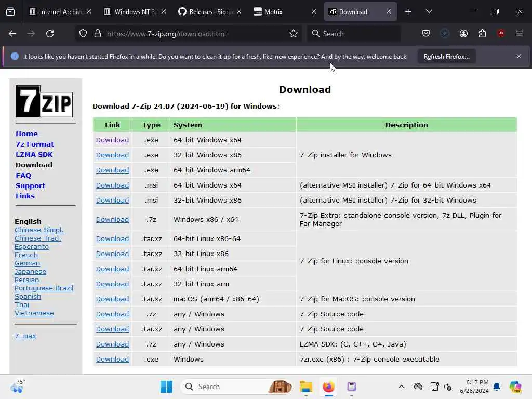Click the site padlock icon
Image resolution: width=532 pixels, height=399 pixels.
click(98, 34)
